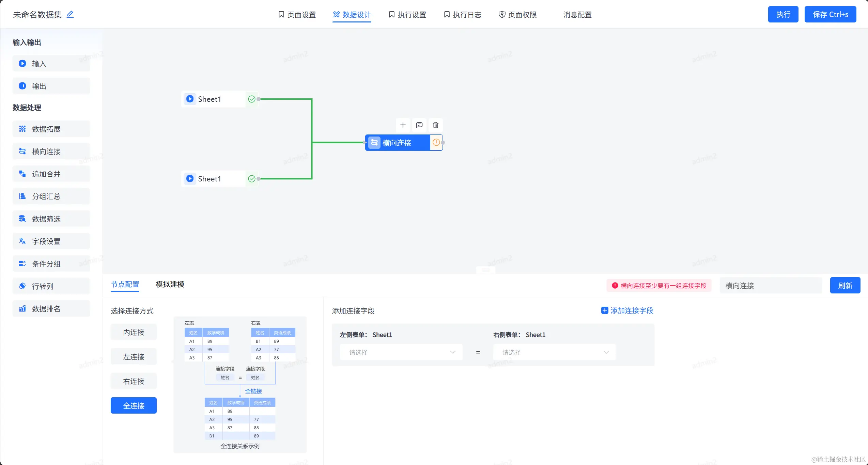Click the pencil icon to rename the dataset
This screenshot has width=868, height=465.
point(70,14)
